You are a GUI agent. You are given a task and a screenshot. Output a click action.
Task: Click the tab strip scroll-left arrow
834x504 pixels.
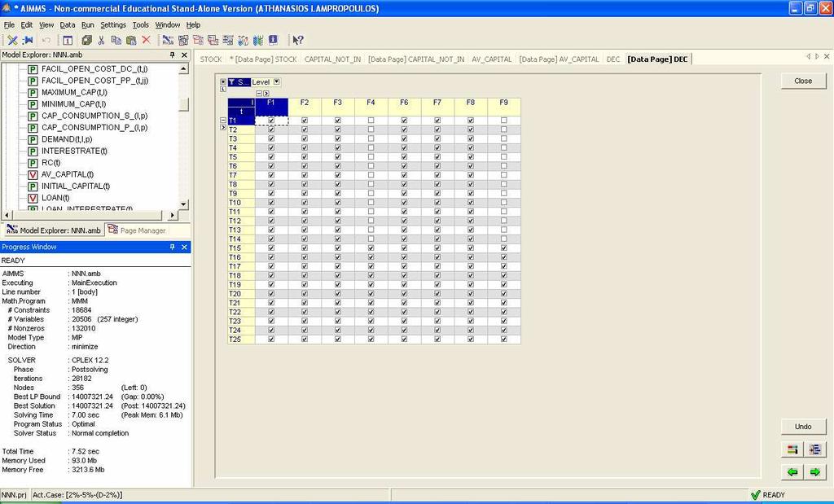809,56
